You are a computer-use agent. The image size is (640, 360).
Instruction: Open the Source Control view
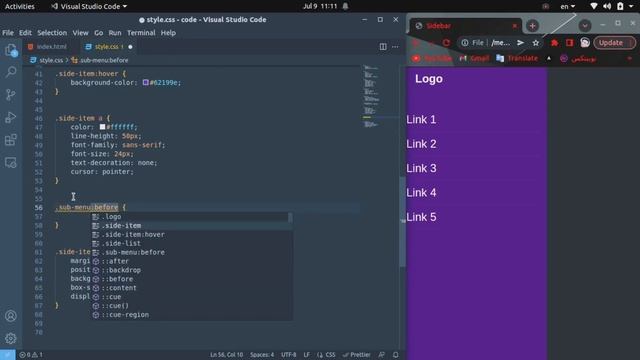tap(11, 95)
